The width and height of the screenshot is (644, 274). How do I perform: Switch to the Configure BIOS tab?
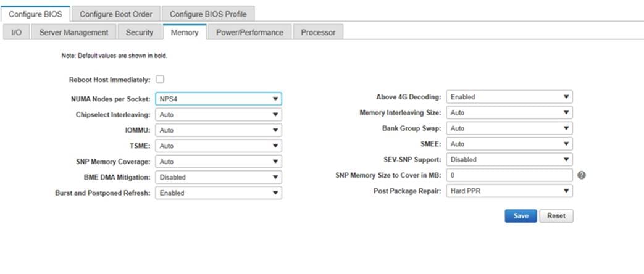(x=35, y=14)
